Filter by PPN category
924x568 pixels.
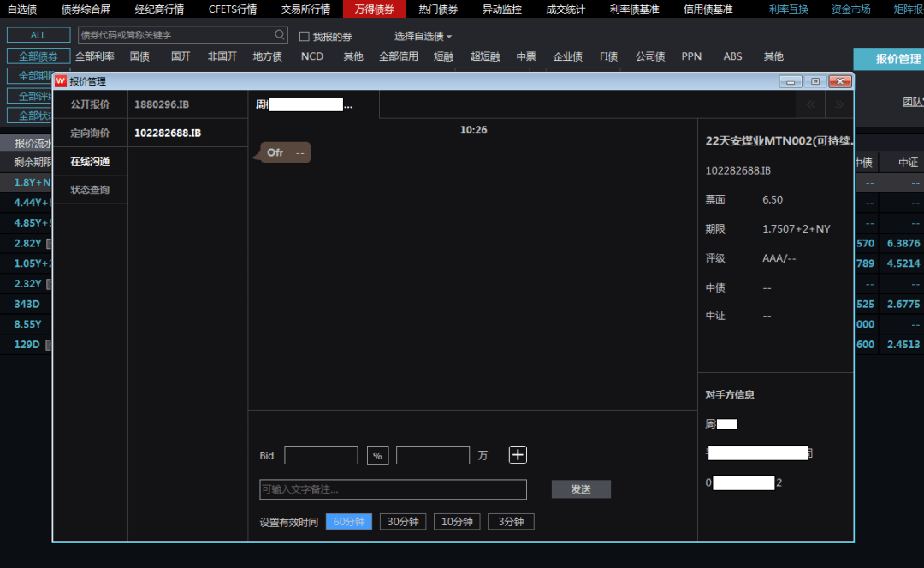tap(691, 56)
